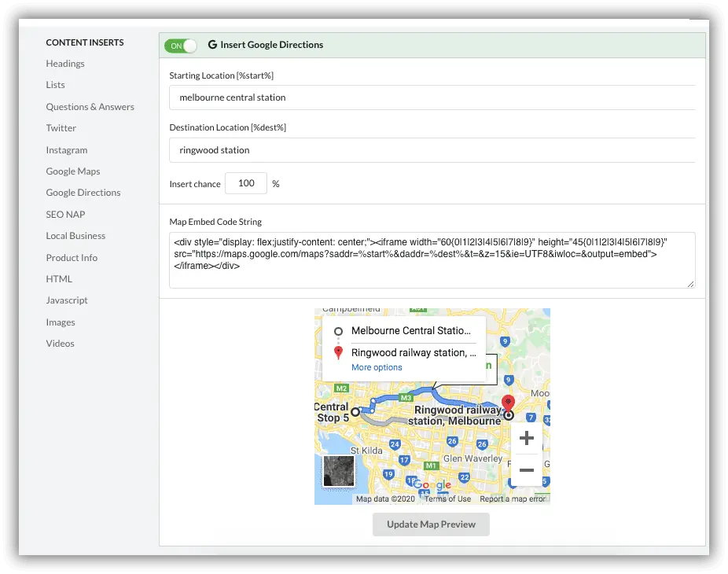Screen dimensions: 728x574
Task: Click the Google logo on the map
Action: (x=432, y=485)
